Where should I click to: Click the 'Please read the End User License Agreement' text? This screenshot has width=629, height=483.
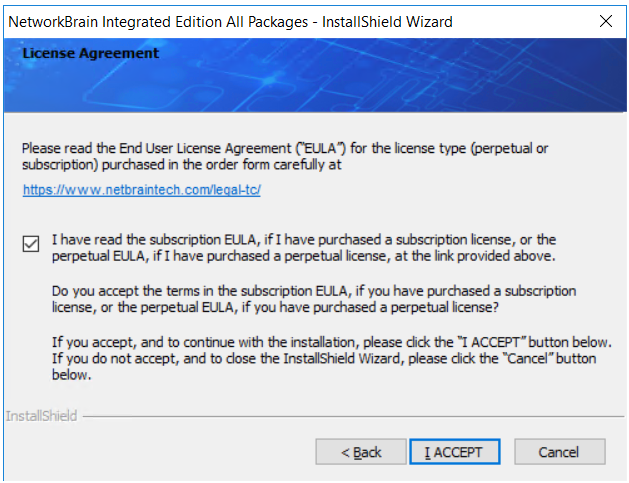click(285, 148)
